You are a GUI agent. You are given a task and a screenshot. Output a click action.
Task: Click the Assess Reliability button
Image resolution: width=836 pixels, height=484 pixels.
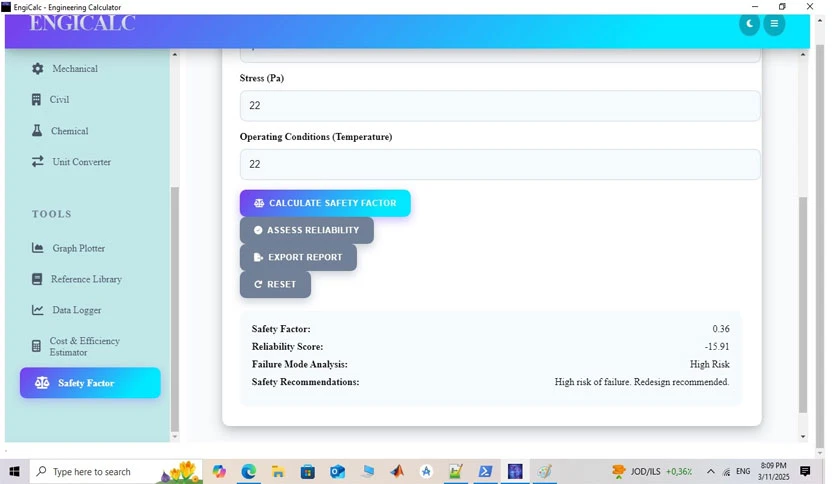pos(307,230)
